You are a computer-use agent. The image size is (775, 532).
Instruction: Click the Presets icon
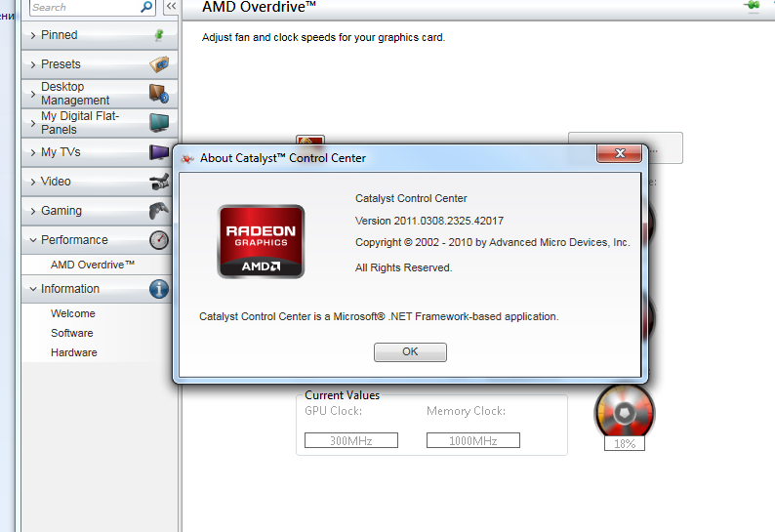[159, 64]
